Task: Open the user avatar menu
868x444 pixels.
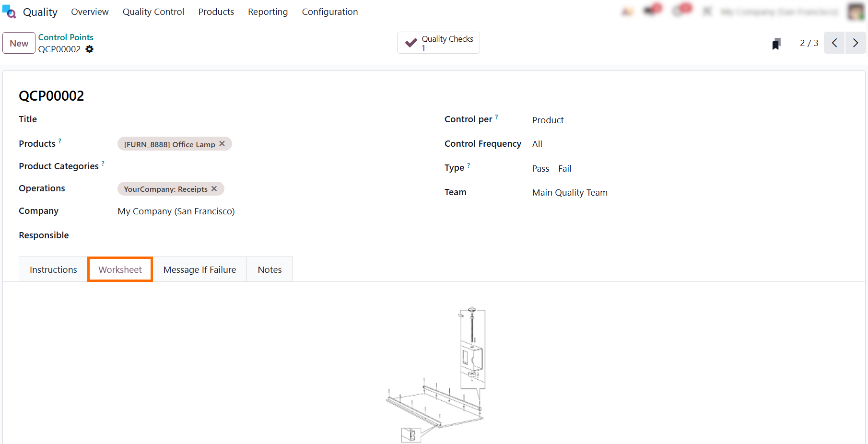Action: tap(856, 12)
